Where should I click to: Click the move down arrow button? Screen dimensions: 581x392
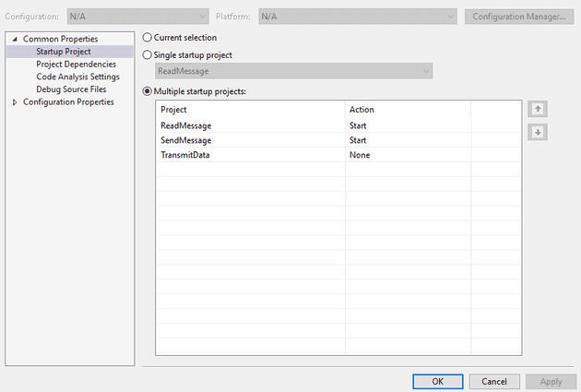pos(538,132)
